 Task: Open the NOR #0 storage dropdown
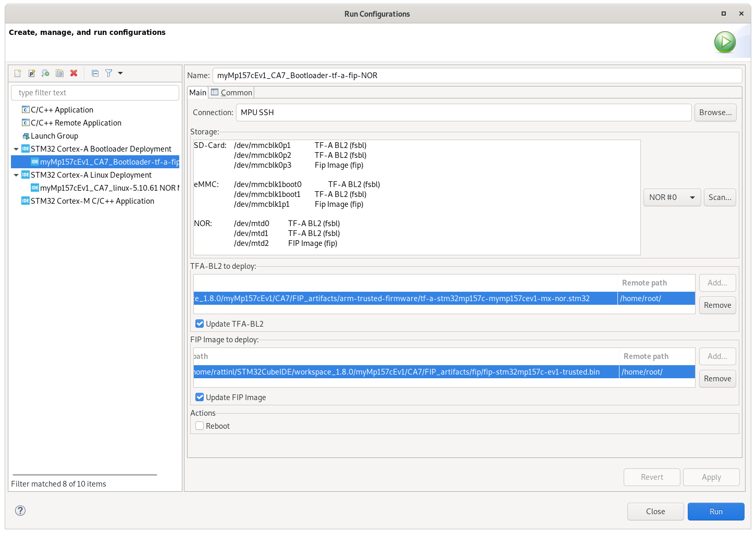coord(672,197)
